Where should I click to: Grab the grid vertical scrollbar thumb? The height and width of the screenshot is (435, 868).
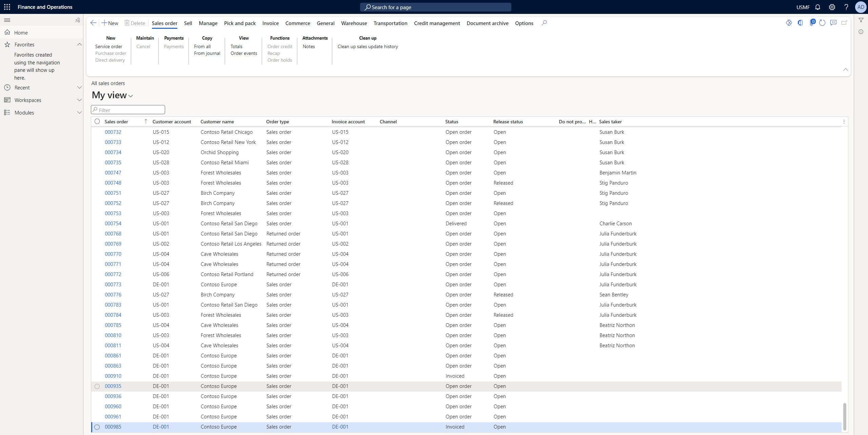(x=844, y=416)
